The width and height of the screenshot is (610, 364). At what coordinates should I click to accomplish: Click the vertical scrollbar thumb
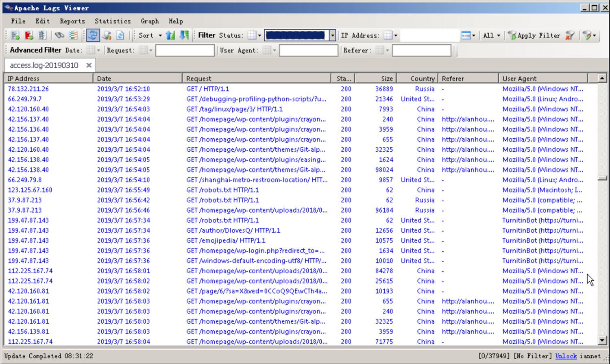[602, 178]
